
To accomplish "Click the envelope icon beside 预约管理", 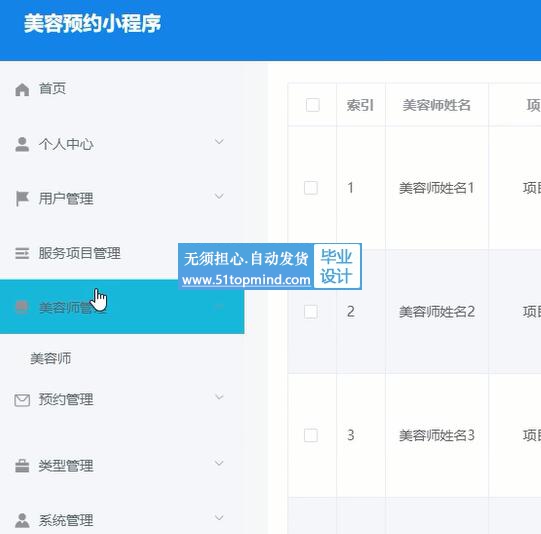I will click(22, 400).
